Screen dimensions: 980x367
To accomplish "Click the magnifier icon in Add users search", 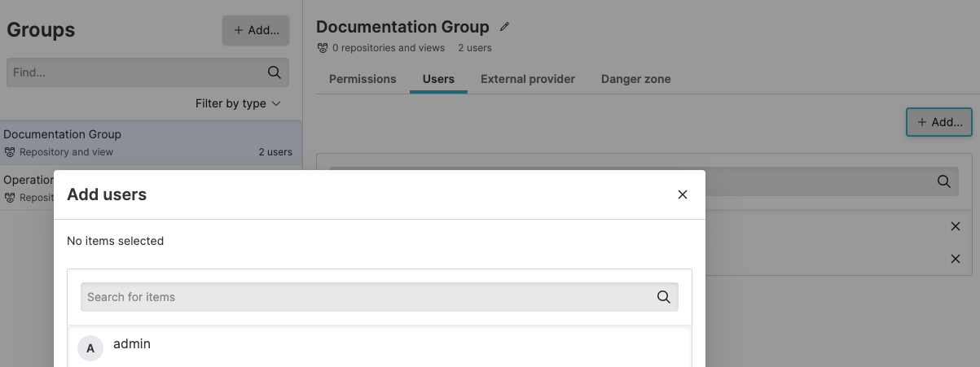I will point(664,297).
